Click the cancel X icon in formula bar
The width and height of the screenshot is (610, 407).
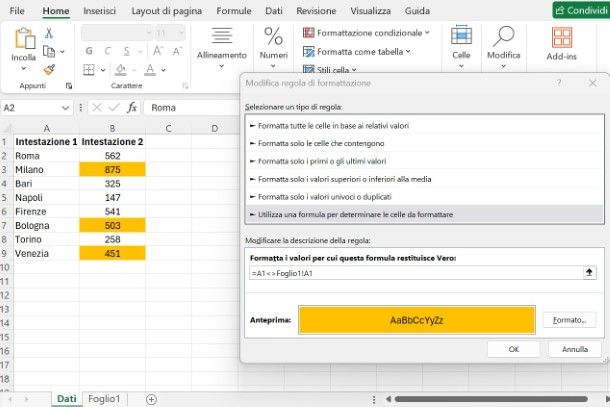tap(97, 107)
